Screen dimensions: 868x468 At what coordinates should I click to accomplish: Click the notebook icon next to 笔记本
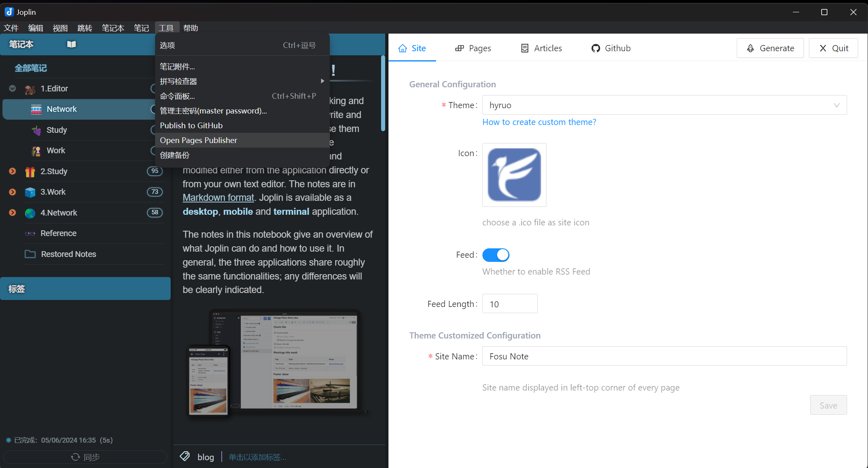pos(71,44)
